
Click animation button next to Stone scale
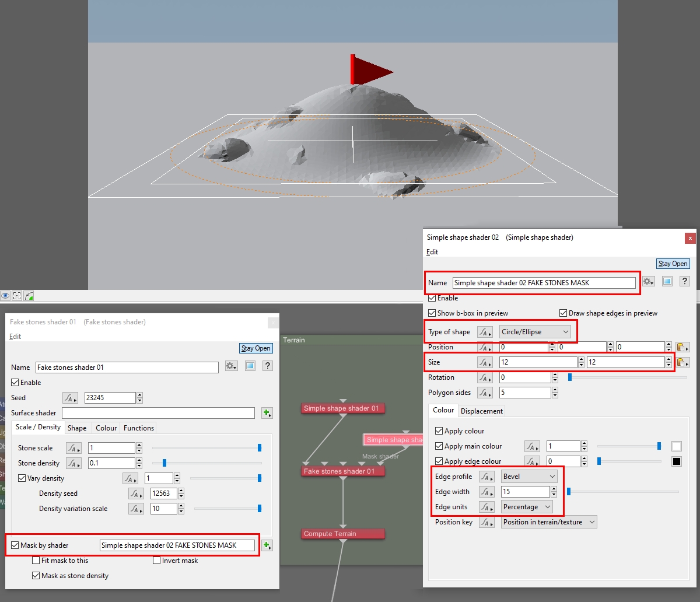click(x=73, y=448)
